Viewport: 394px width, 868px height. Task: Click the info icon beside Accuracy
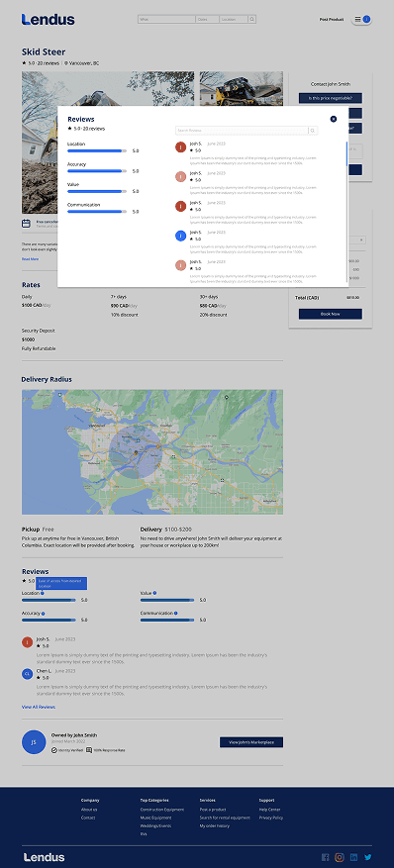click(x=44, y=614)
